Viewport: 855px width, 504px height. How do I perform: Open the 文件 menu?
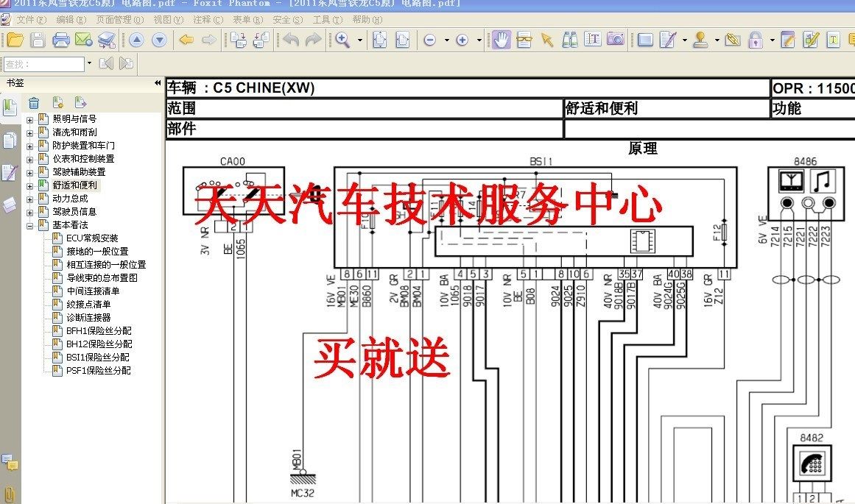(x=25, y=20)
